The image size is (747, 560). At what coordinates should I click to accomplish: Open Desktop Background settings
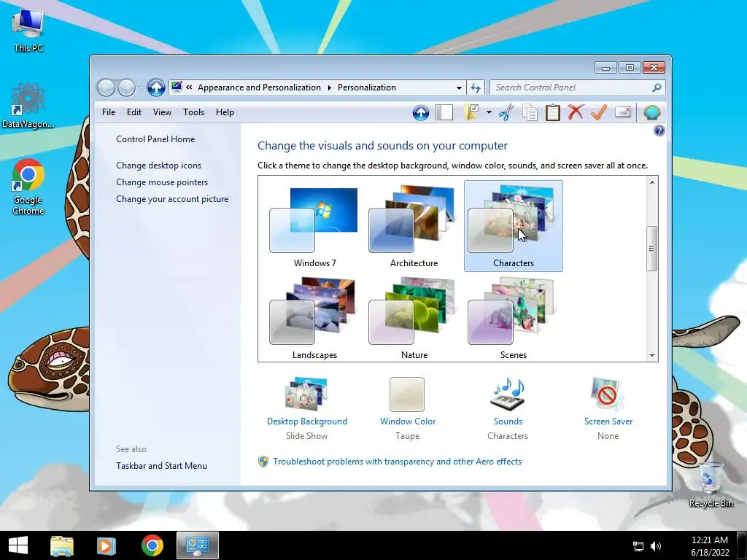coord(307,408)
